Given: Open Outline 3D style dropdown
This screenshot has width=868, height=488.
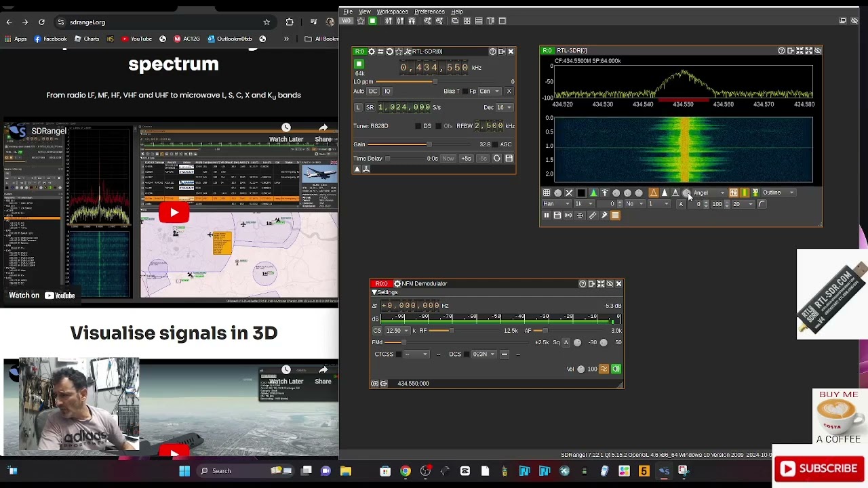Looking at the screenshot, I should [778, 193].
